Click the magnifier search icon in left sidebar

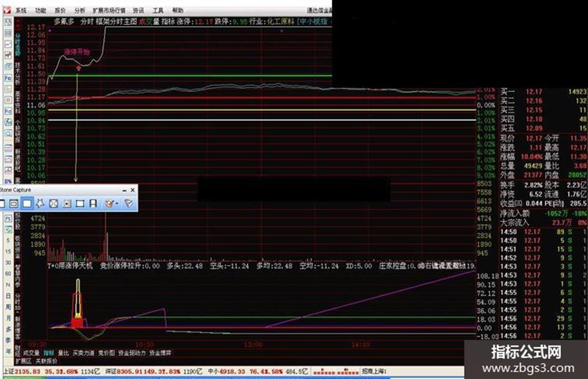pyautogui.click(x=8, y=134)
